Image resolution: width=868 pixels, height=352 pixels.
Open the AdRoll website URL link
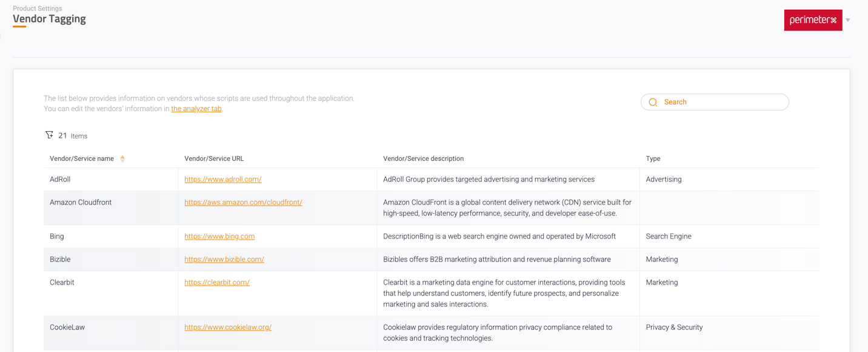click(x=222, y=180)
